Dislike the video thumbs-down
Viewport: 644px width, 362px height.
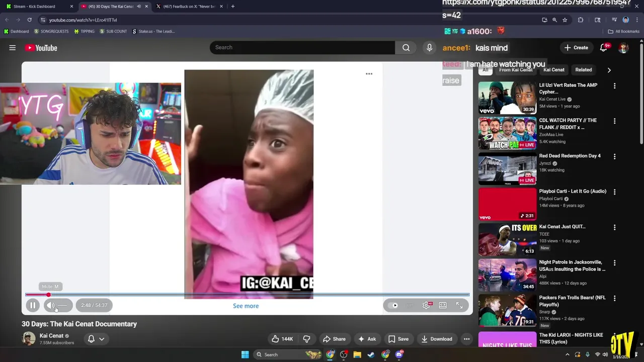306,339
